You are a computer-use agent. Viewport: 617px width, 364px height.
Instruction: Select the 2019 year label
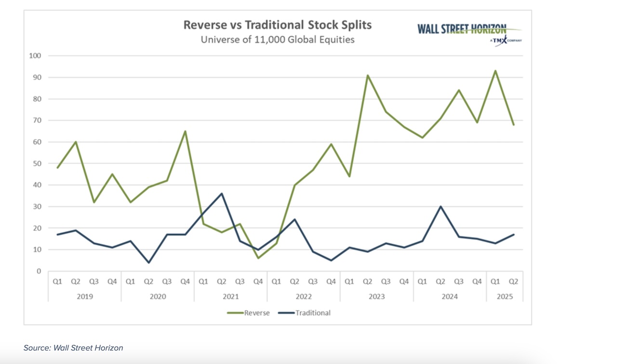pos(85,297)
